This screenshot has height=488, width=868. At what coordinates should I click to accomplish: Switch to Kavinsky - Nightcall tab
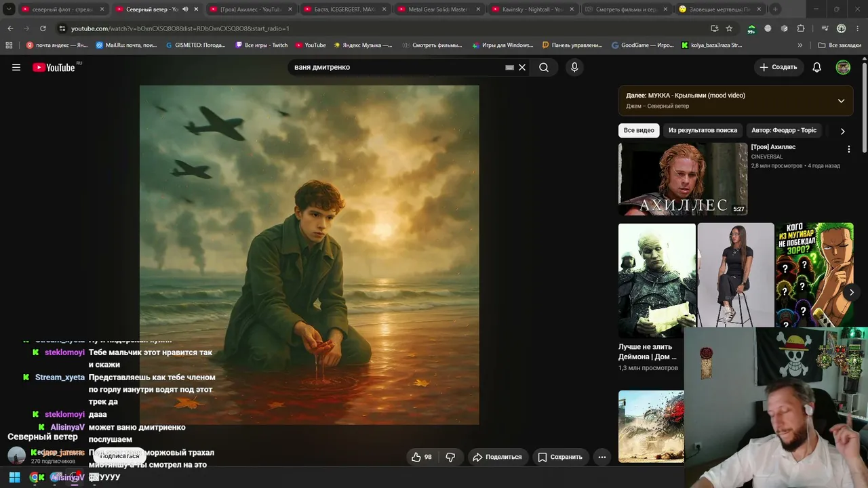(x=532, y=9)
